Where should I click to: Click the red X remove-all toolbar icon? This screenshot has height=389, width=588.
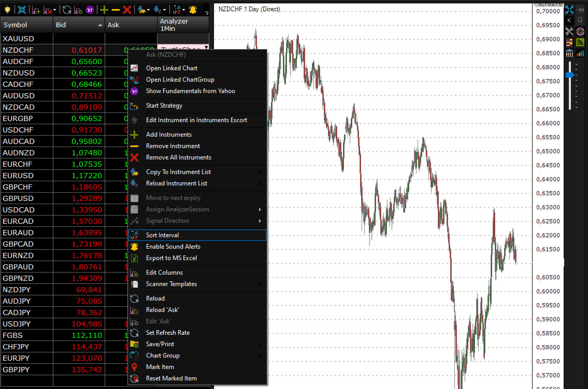tap(127, 10)
